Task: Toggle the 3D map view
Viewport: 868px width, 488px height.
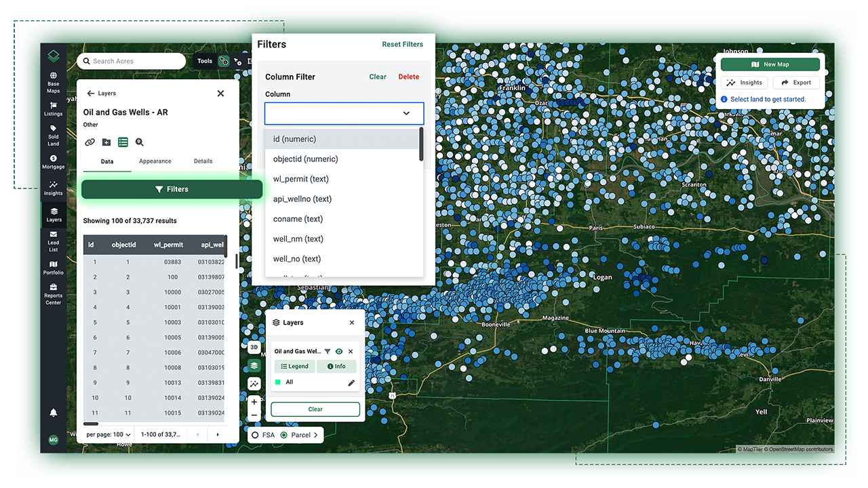Action: (x=254, y=348)
